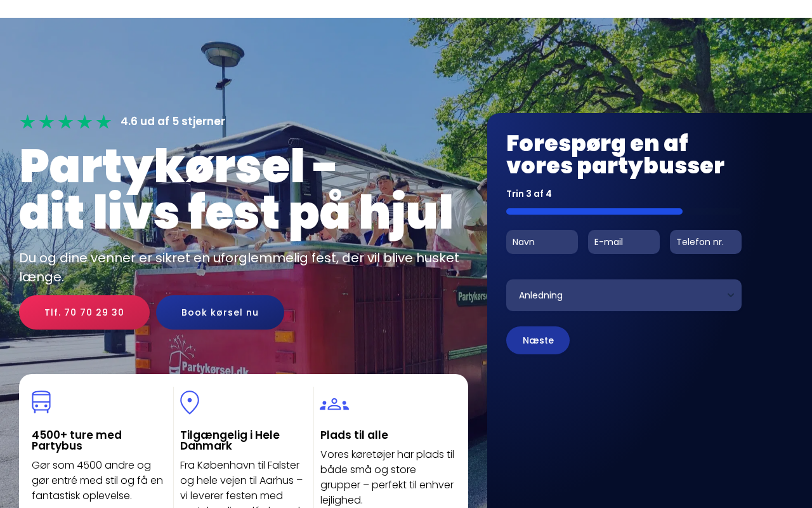Click the blue form progress bar
The height and width of the screenshot is (508, 812).
pos(594,211)
